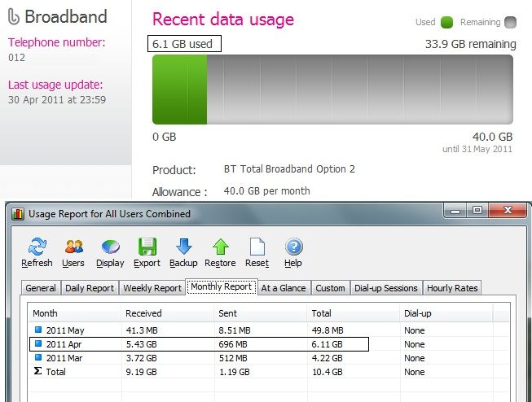Open the Dial-up Sessions tab
This screenshot has height=402, width=532.
pyautogui.click(x=386, y=288)
